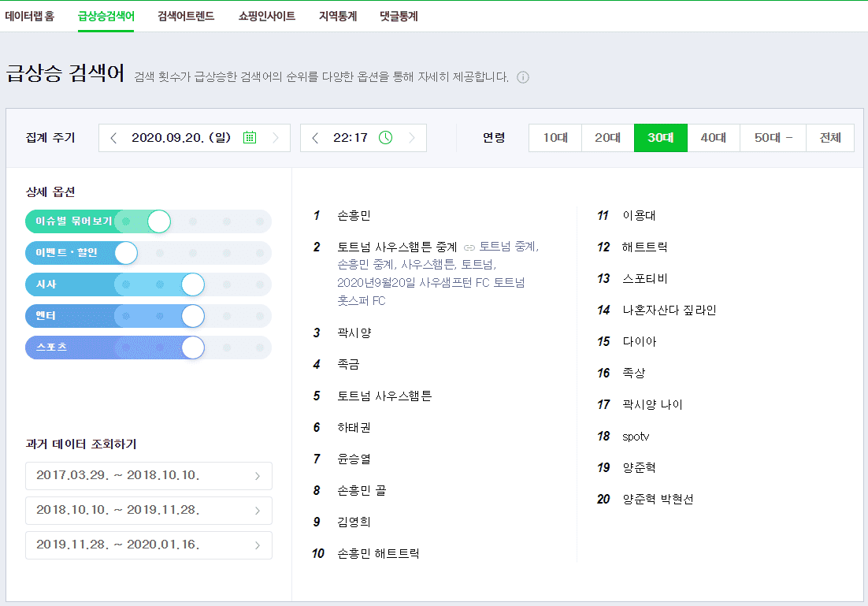Click rank 9 keyword 김영희

click(x=354, y=522)
